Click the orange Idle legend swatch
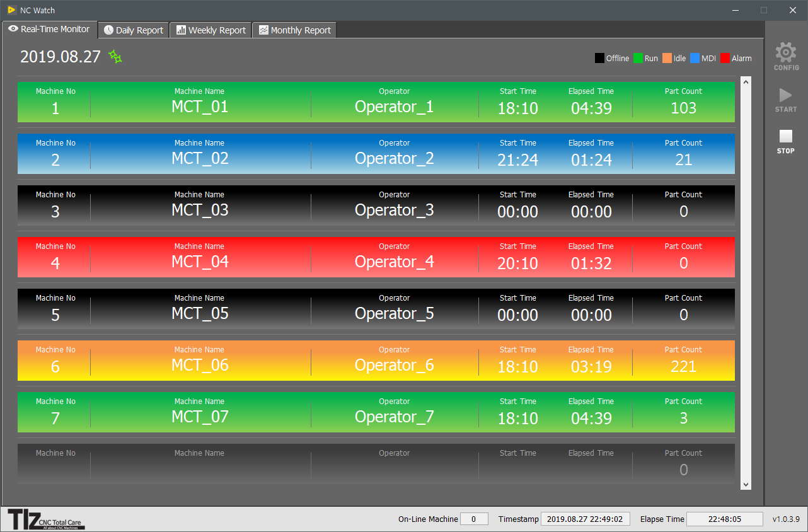 (667, 58)
